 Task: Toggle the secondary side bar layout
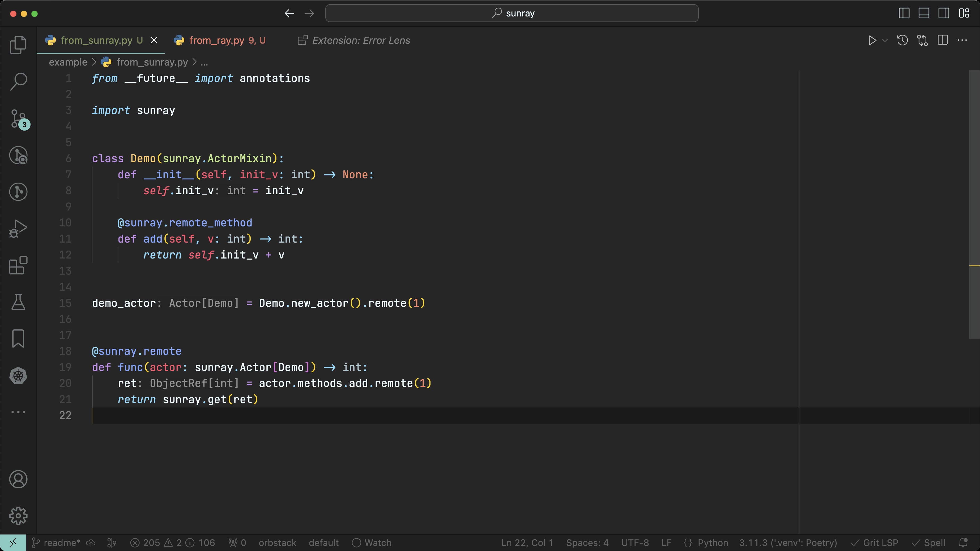point(943,13)
